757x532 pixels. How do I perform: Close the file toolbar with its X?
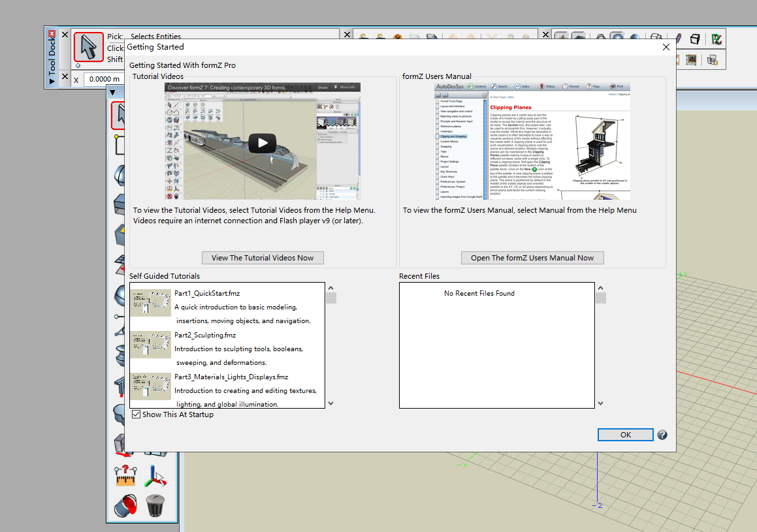coord(347,35)
